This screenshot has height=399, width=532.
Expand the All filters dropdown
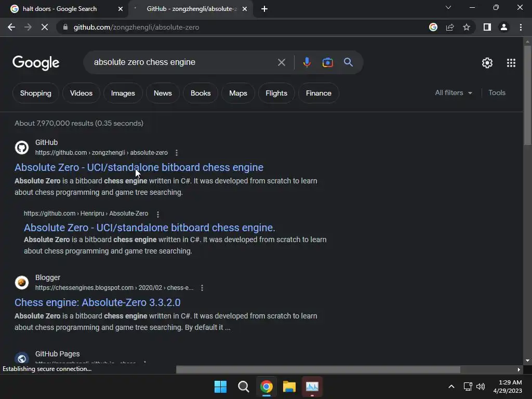click(453, 92)
